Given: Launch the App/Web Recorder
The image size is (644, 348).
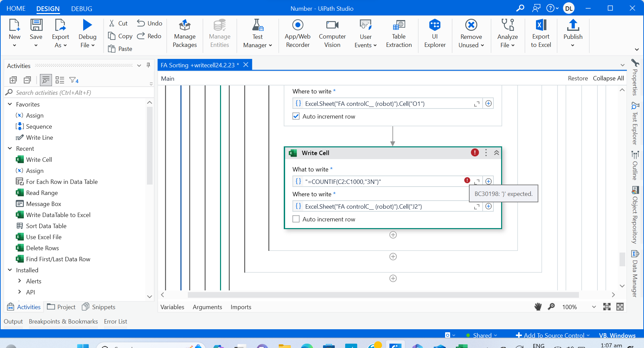Looking at the screenshot, I should pyautogui.click(x=298, y=33).
